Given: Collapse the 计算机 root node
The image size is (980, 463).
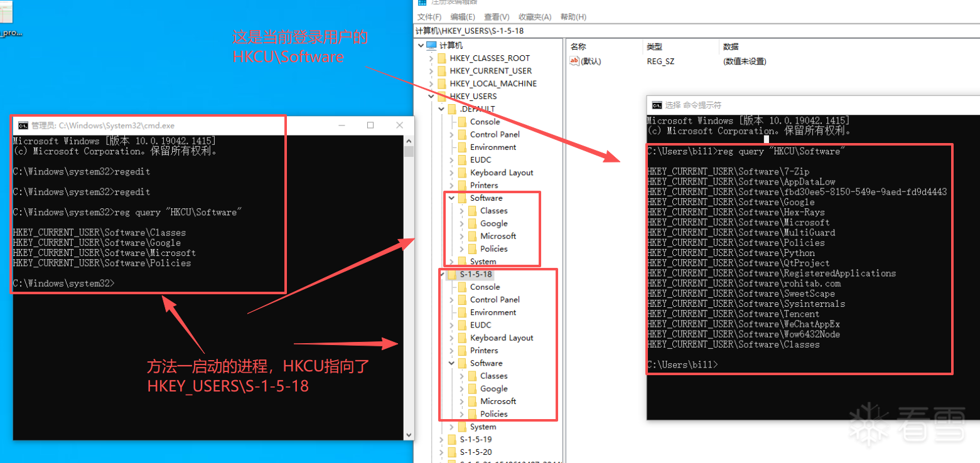Looking at the screenshot, I should (x=421, y=45).
